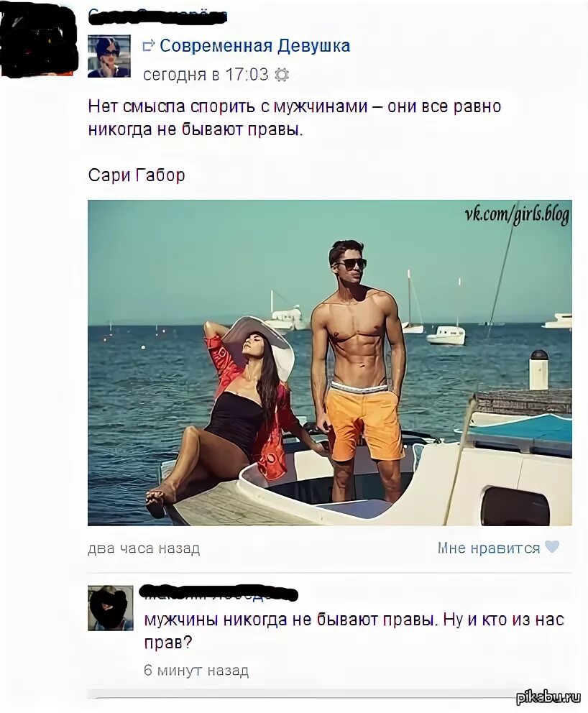Click the quote text about мужчинами
Image resolution: width=588 pixels, height=713 pixels.
click(295, 118)
